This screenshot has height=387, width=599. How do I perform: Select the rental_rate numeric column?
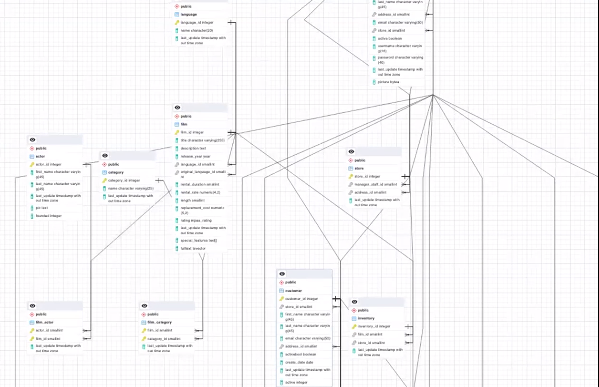[x=201, y=193]
